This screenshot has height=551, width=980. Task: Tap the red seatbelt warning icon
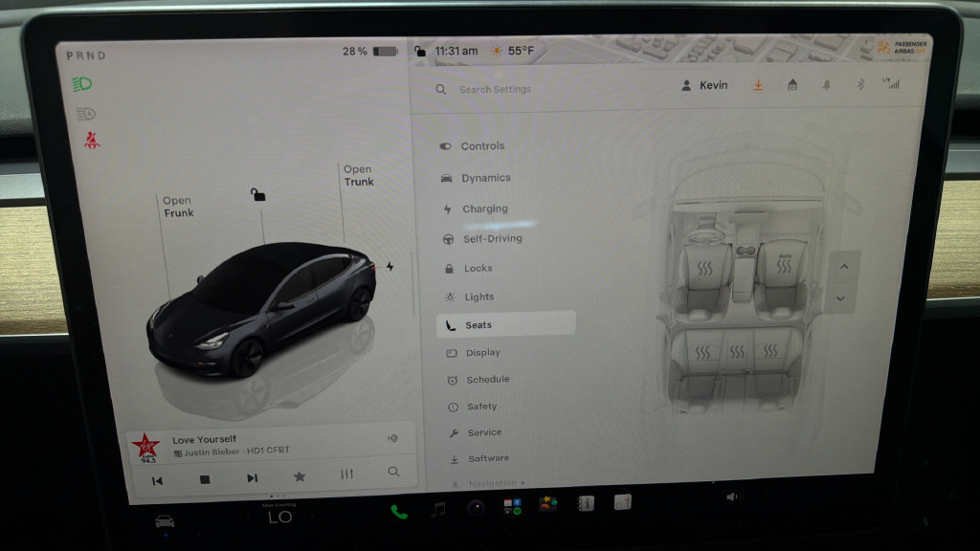[x=92, y=141]
